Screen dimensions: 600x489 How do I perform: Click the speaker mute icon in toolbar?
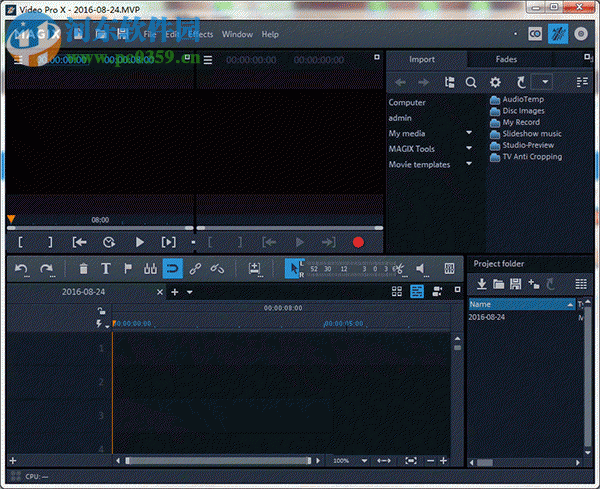(x=421, y=269)
